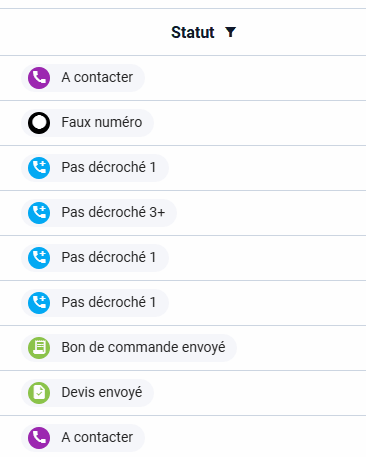Click the green document icon for Devis envoyé

pyautogui.click(x=39, y=393)
